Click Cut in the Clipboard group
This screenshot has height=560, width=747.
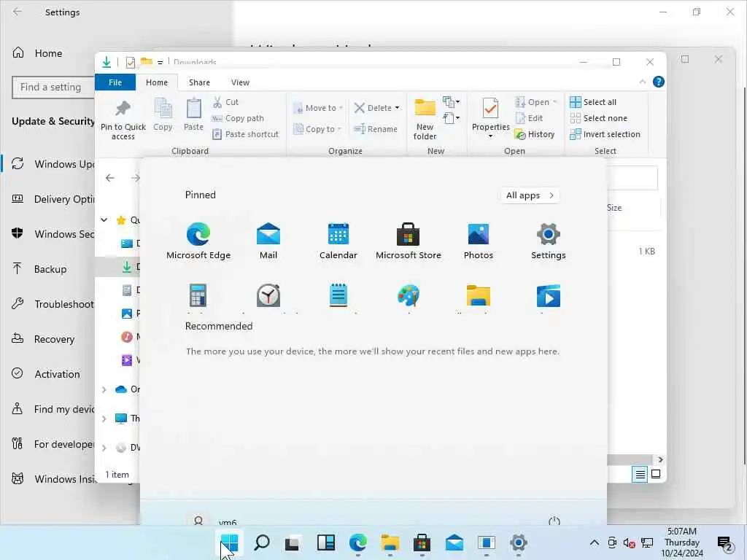click(226, 102)
